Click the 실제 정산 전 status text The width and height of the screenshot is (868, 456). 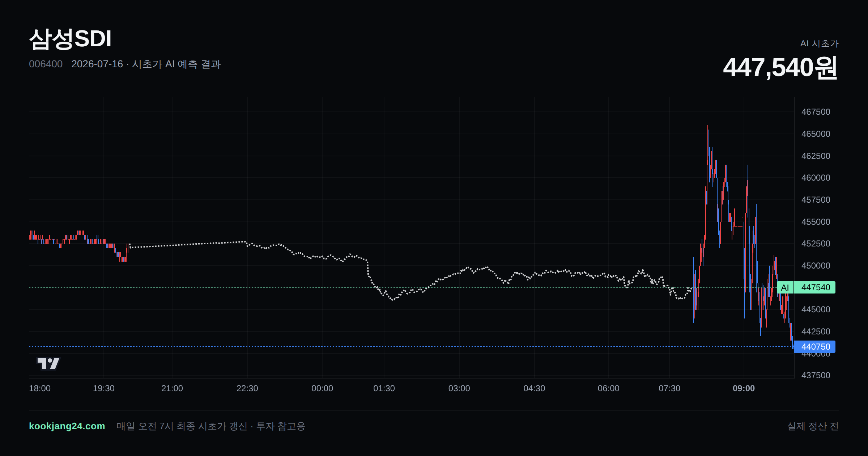click(x=813, y=426)
